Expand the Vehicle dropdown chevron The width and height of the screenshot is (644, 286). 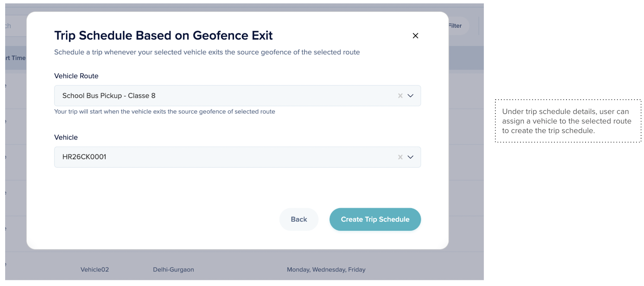tap(411, 157)
